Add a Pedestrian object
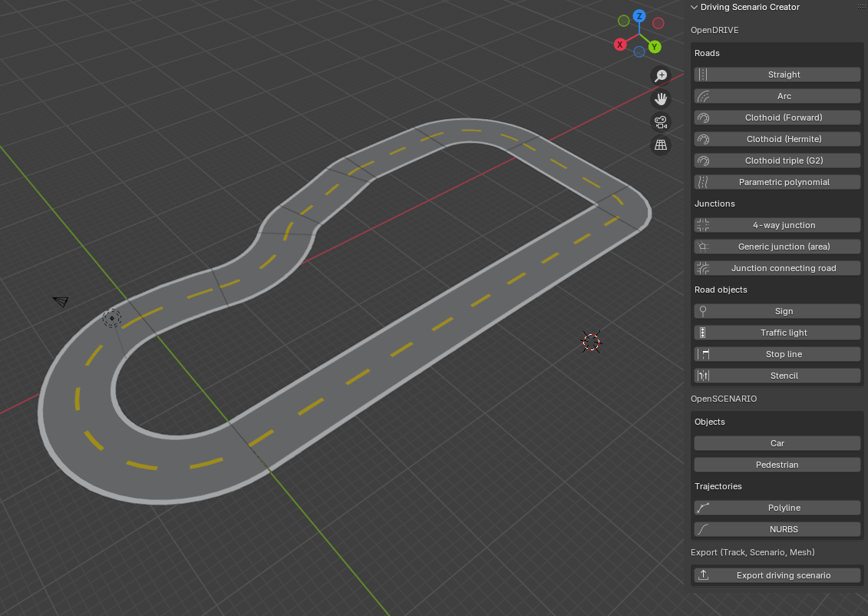This screenshot has width=868, height=616. 777,465
